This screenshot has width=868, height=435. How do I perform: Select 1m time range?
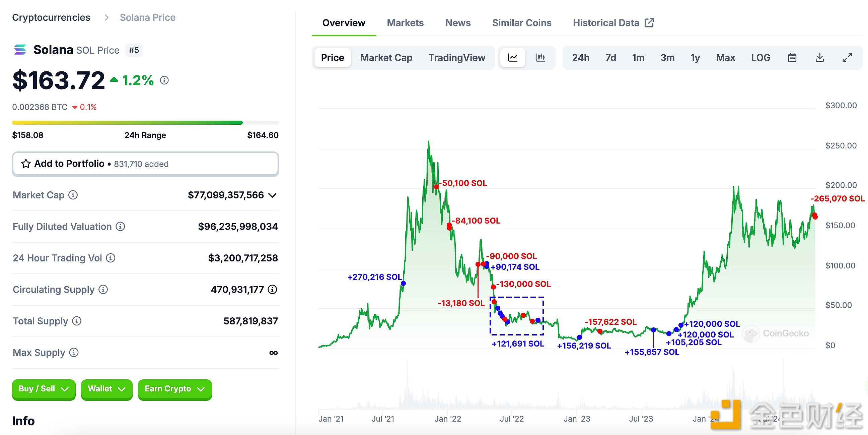[x=638, y=58]
